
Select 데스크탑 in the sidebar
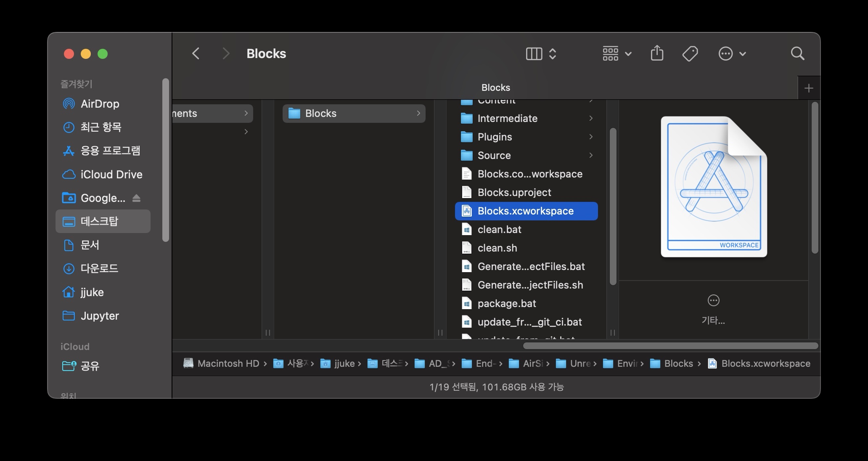click(x=103, y=221)
